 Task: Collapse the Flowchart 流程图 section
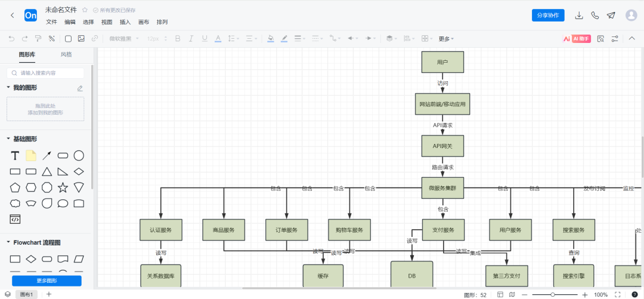pos(8,243)
